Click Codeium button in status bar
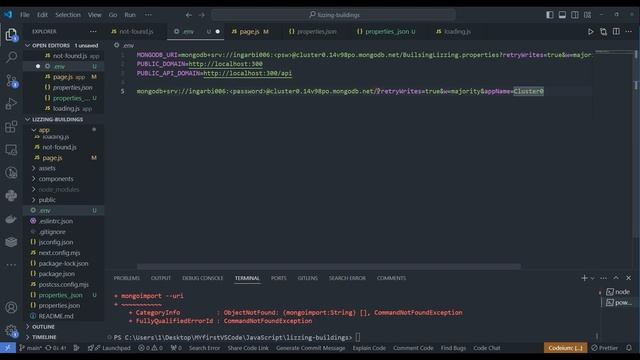 pyautogui.click(x=565, y=348)
